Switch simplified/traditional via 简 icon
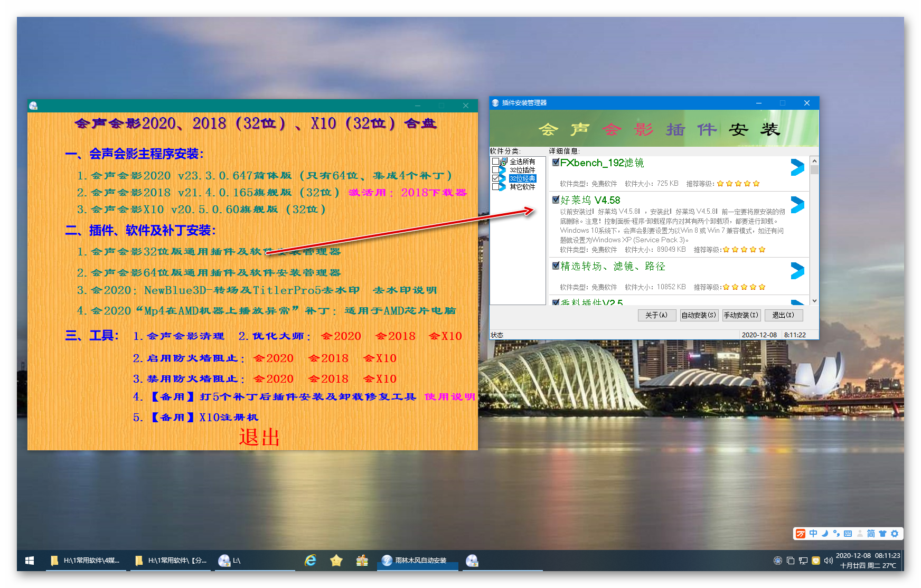 pos(871,534)
